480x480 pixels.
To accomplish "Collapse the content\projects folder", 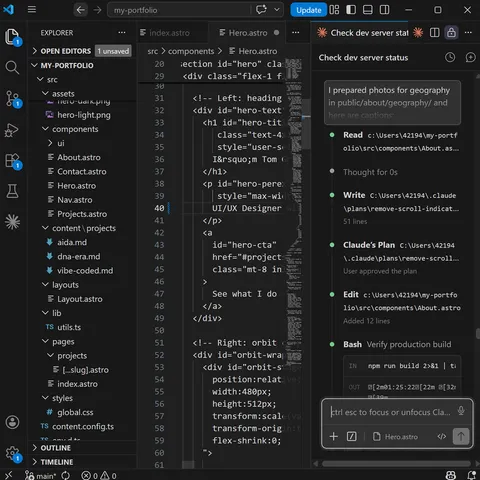I will pos(83,228).
